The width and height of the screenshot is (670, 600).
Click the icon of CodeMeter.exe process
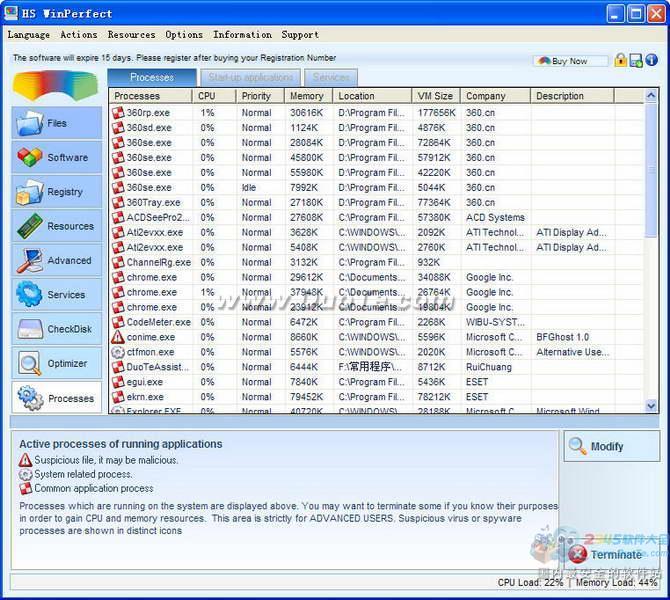click(118, 322)
